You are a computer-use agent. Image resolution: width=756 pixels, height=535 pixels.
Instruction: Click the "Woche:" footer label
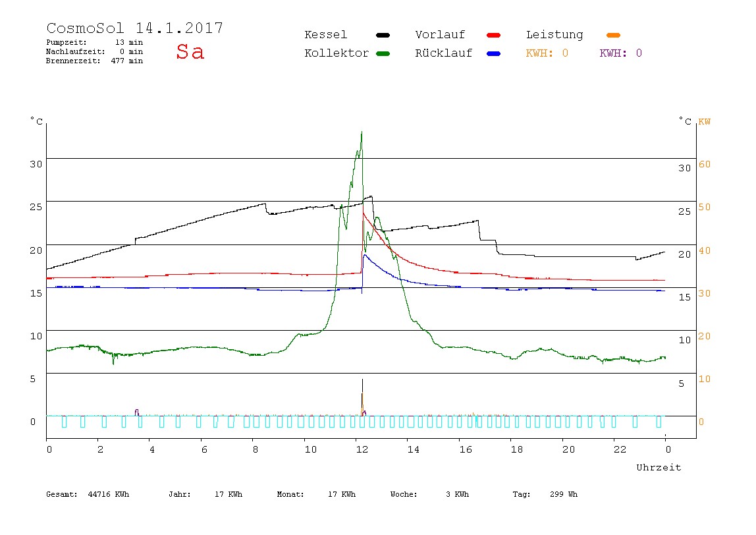(404, 494)
